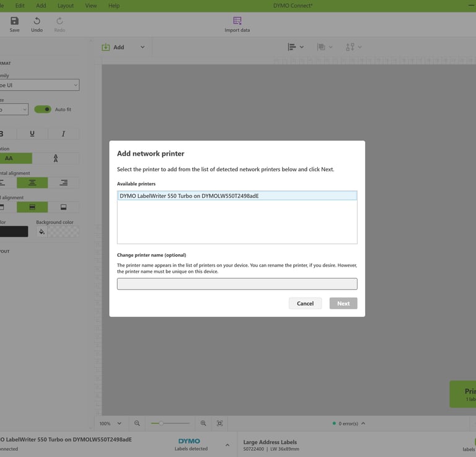Click the green Print button
This screenshot has height=457, width=476.
462,394
